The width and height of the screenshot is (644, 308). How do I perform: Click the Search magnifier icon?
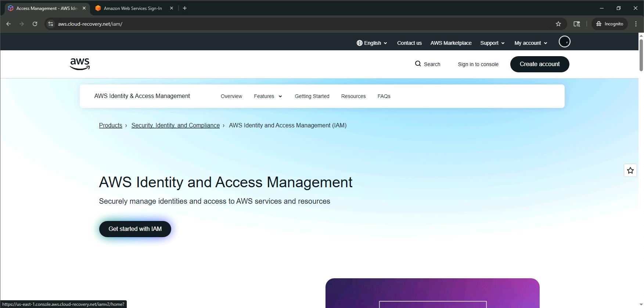418,64
